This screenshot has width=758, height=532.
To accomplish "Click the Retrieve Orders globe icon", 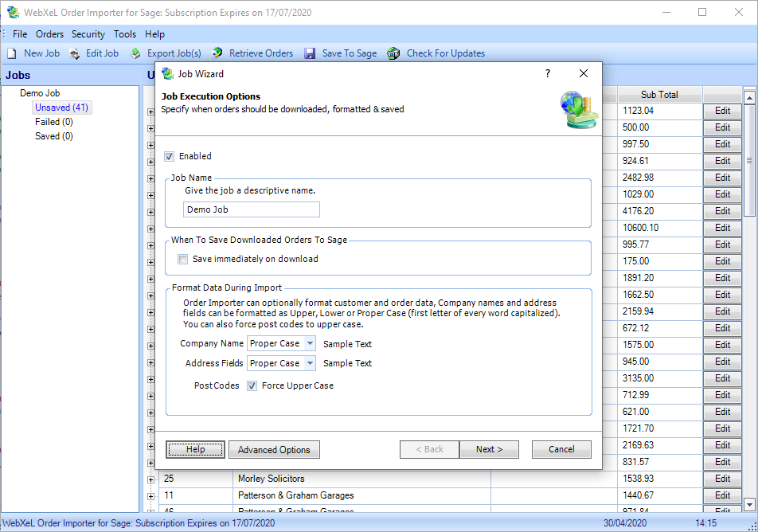I will [217, 53].
